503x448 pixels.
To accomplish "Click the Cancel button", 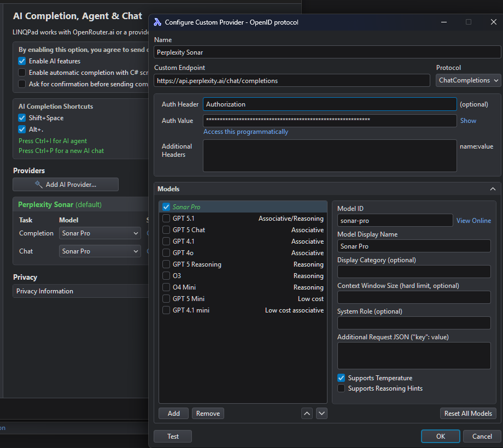I will [482, 436].
